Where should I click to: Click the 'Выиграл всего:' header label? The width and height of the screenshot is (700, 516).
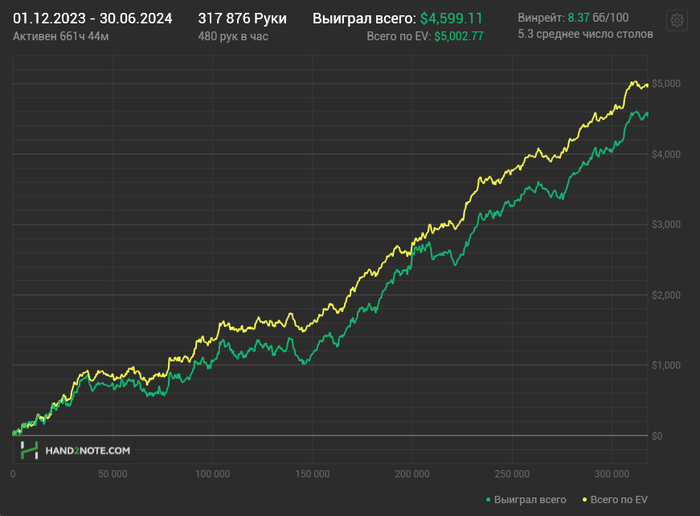(364, 18)
